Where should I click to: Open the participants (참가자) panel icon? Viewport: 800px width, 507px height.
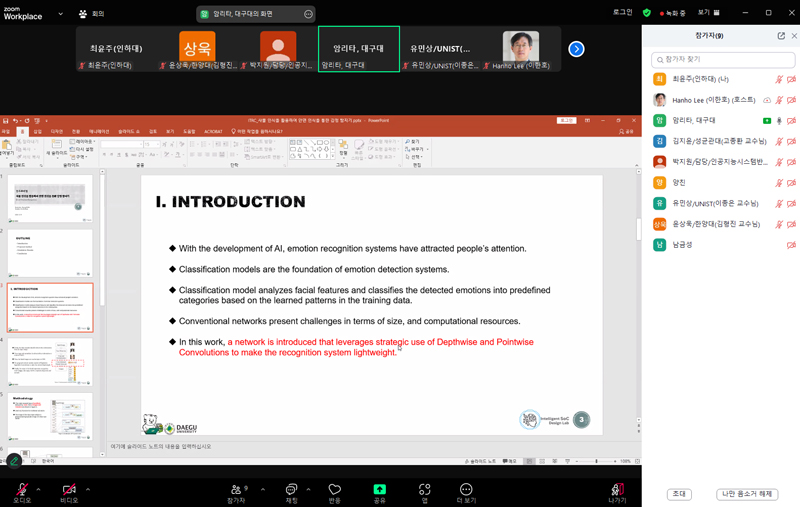pos(236,489)
